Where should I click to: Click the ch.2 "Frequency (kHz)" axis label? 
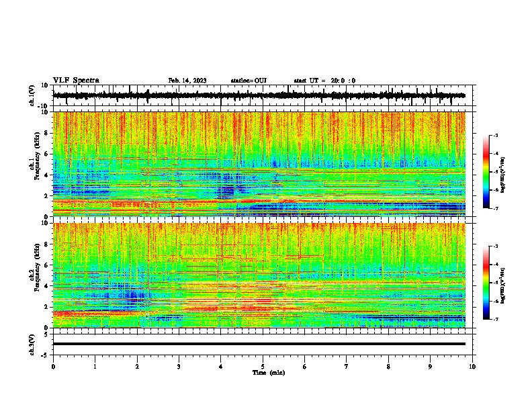pos(36,267)
